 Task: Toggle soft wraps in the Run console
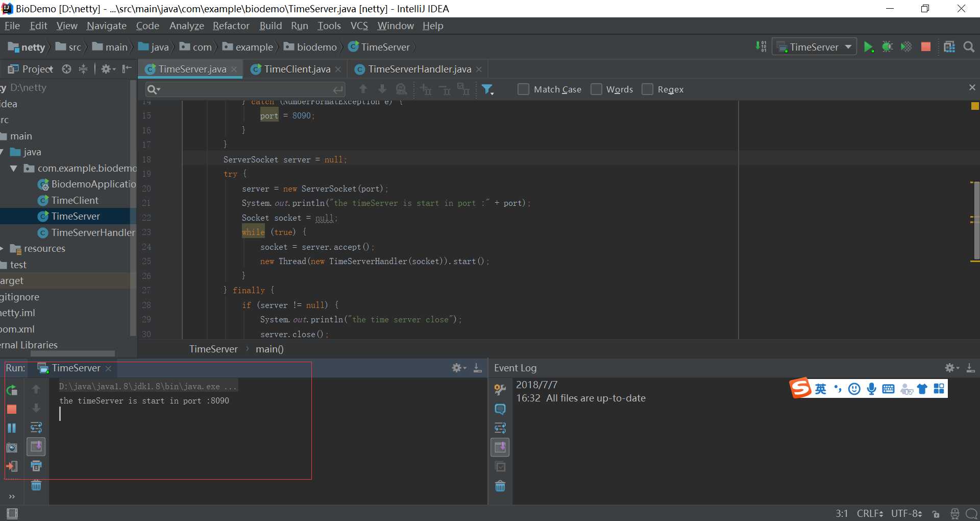[x=36, y=428]
